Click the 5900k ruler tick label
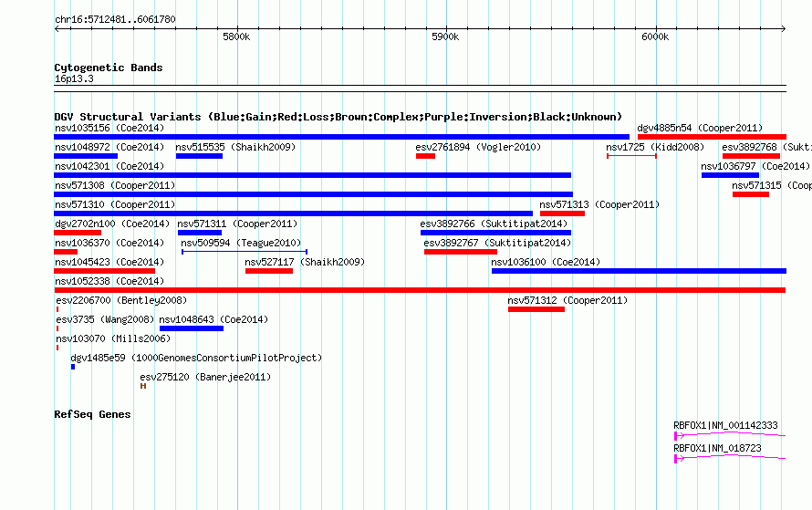This screenshot has width=812, height=510. click(x=445, y=36)
